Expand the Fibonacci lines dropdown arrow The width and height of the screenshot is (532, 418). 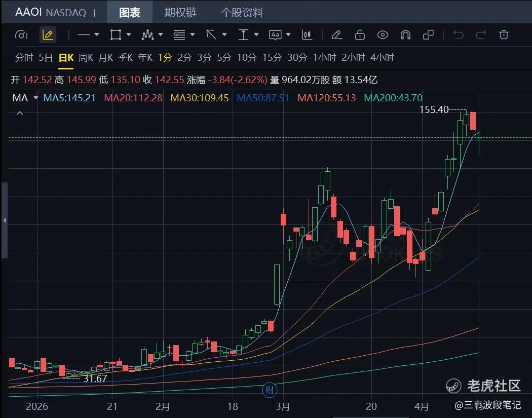coord(193,34)
